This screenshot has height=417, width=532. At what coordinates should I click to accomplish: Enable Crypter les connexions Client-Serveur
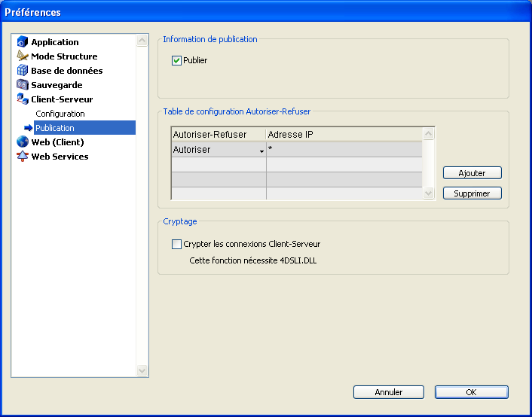[177, 244]
